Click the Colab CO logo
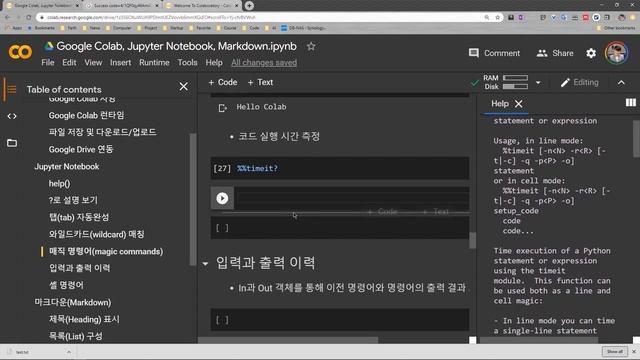The image size is (640, 360). tap(20, 52)
